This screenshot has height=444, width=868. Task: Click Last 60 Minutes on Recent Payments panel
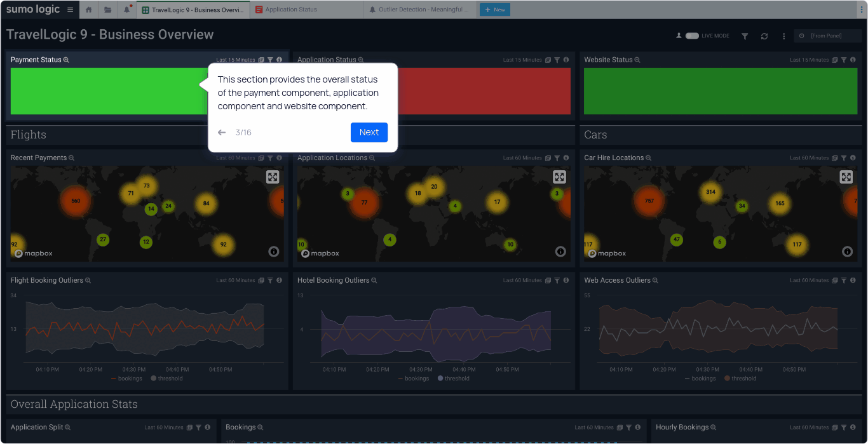pos(236,158)
